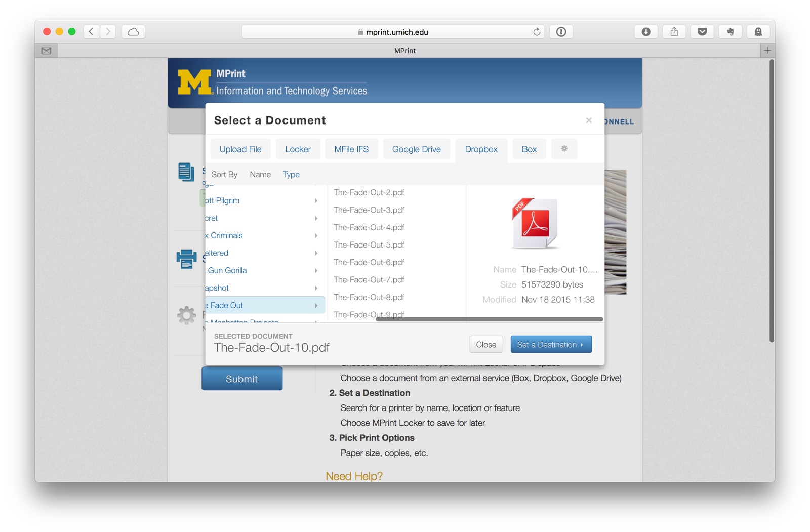Viewport: 810px width, 532px height.
Task: Select The-Fade-Out-2.pdf
Action: point(369,192)
